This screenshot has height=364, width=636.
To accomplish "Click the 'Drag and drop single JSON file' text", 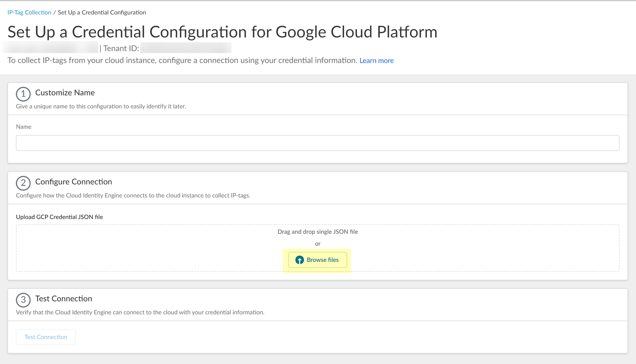I will pyautogui.click(x=317, y=232).
